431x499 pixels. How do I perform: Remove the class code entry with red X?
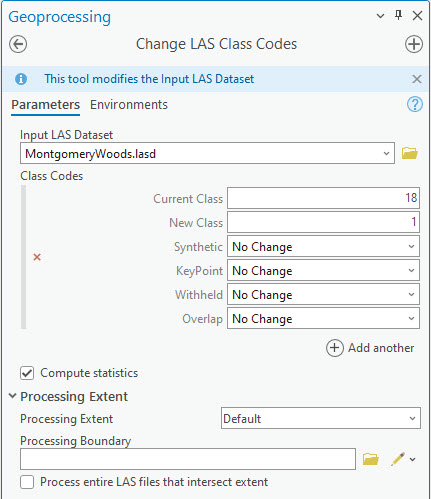pos(37,257)
